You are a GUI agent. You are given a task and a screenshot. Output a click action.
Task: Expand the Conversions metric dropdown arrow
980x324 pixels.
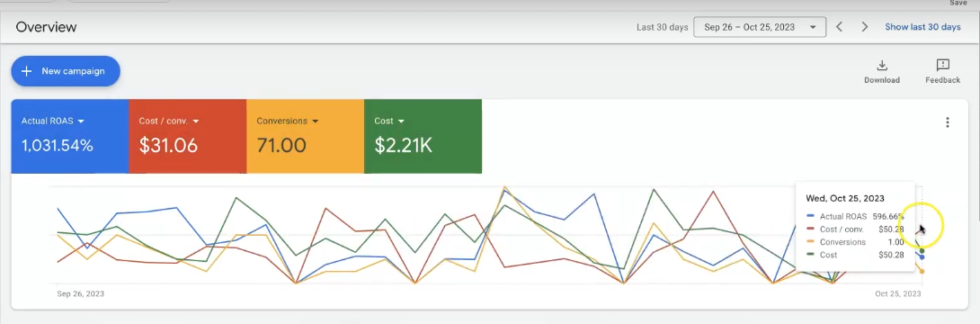click(316, 121)
